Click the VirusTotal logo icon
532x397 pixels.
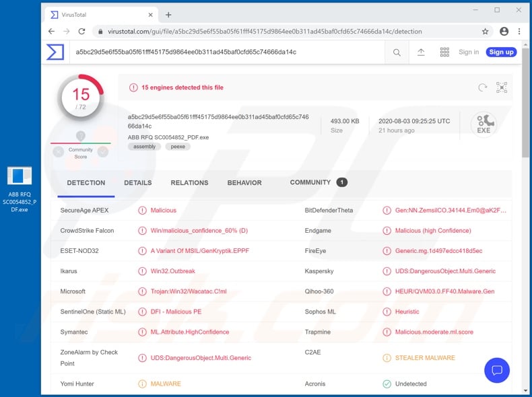tap(55, 52)
